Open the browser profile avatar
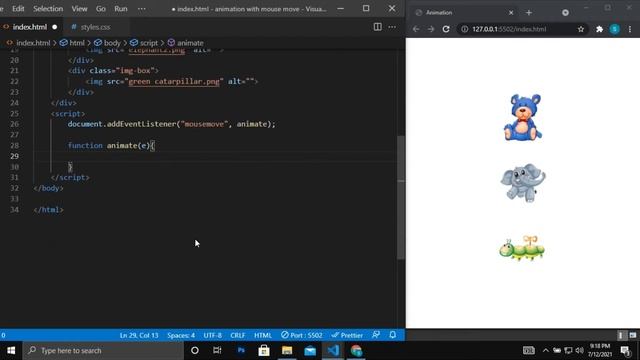640x360 pixels. pyautogui.click(x=615, y=29)
